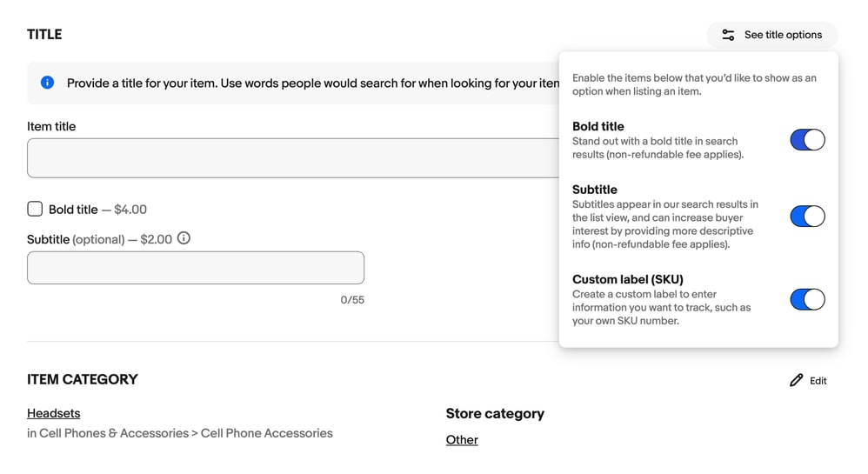Click the Cell Phones & Accessories breadcrumb text
The height and width of the screenshot is (474, 868).
click(x=114, y=433)
